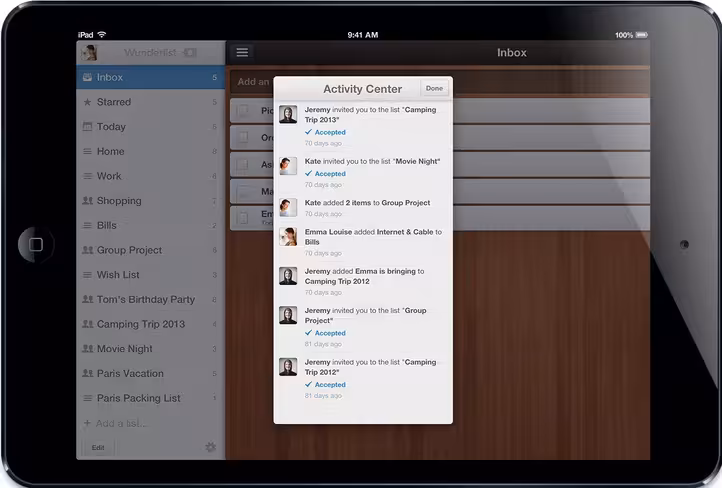Tap the shared people icon beside Shopping
The image size is (722, 488).
click(x=87, y=200)
